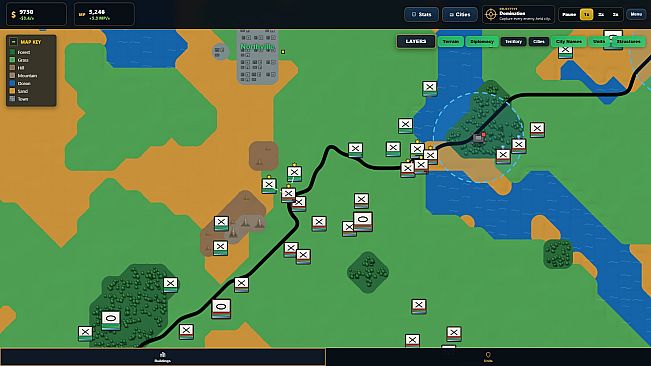
Task: Select the structure inside the dashed circle forest
Action: click(478, 137)
